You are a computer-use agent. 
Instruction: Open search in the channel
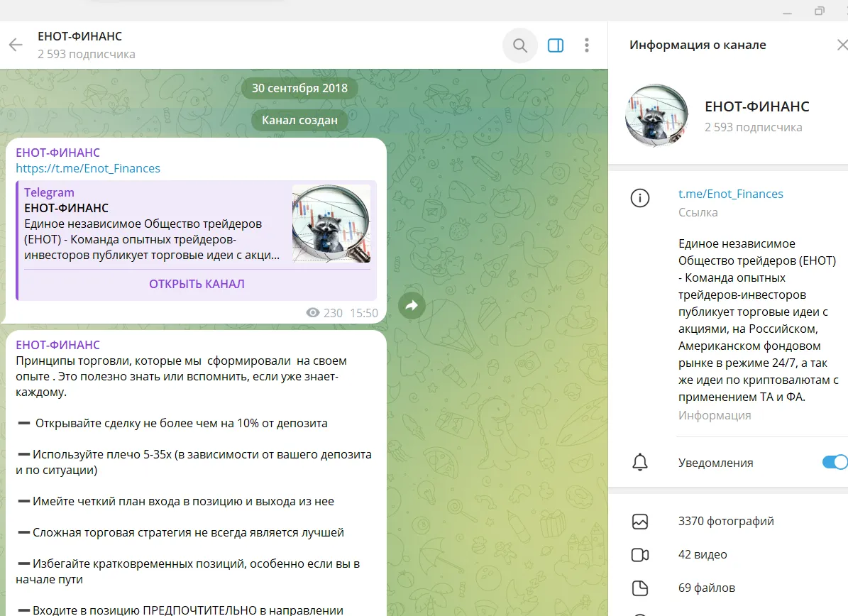click(x=519, y=45)
